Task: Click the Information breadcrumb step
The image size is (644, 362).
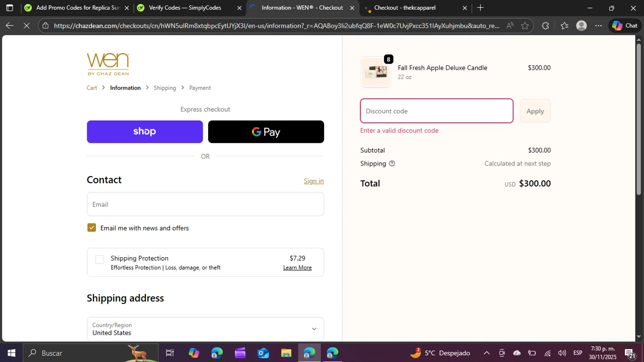Action: tap(125, 88)
